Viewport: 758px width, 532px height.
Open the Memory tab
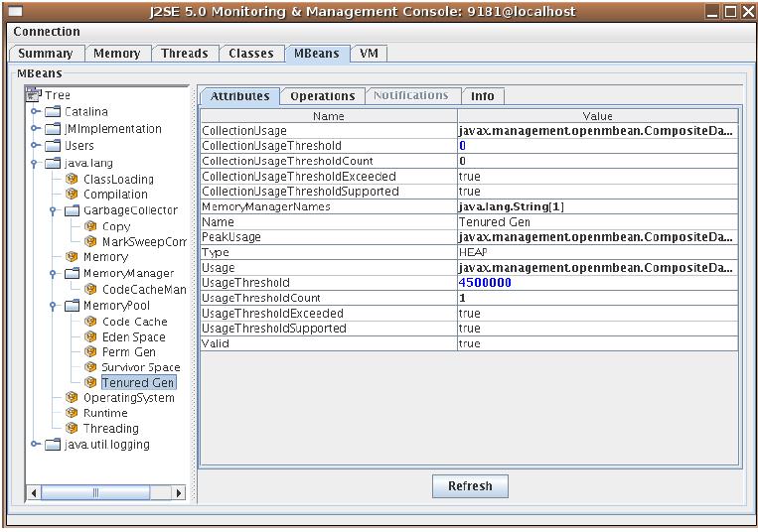(x=116, y=54)
